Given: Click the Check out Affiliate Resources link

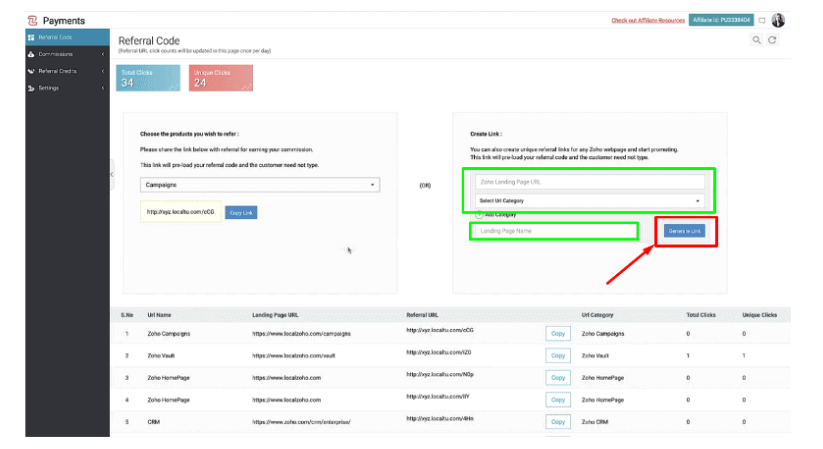Looking at the screenshot, I should pos(648,20).
